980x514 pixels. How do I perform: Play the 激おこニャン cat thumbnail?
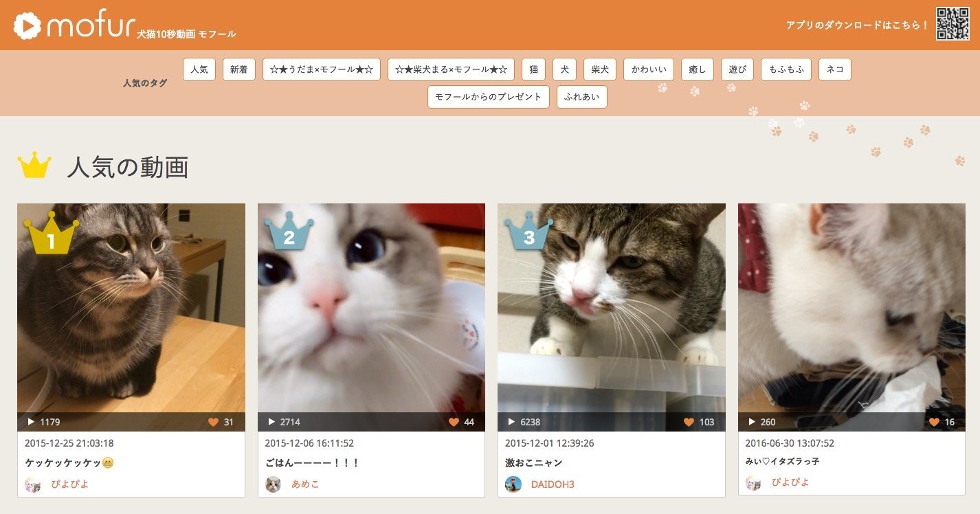click(612, 317)
